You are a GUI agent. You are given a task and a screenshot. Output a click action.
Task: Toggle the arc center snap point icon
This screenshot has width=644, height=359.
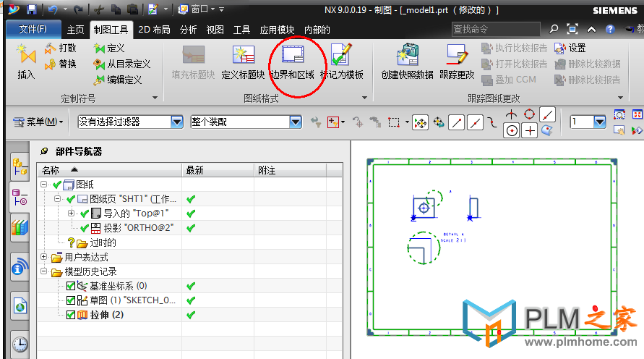coord(511,131)
